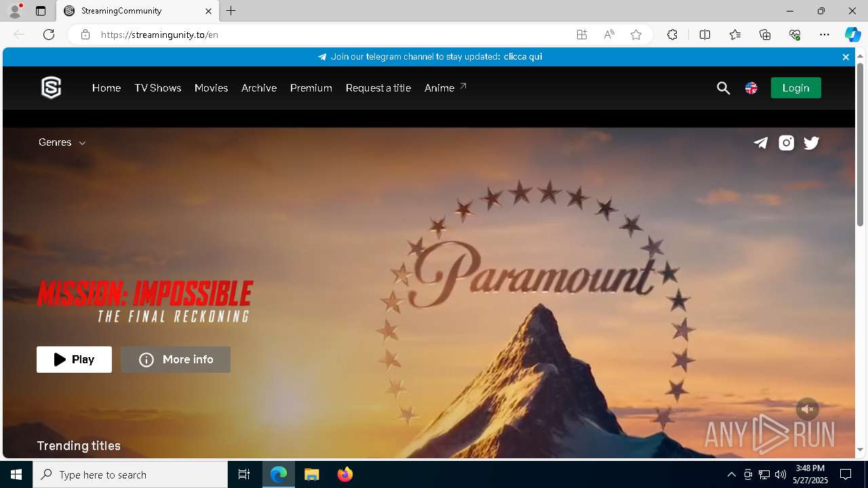Open Task View on taskbar
Image resolution: width=868 pixels, height=488 pixels.
pyautogui.click(x=244, y=474)
